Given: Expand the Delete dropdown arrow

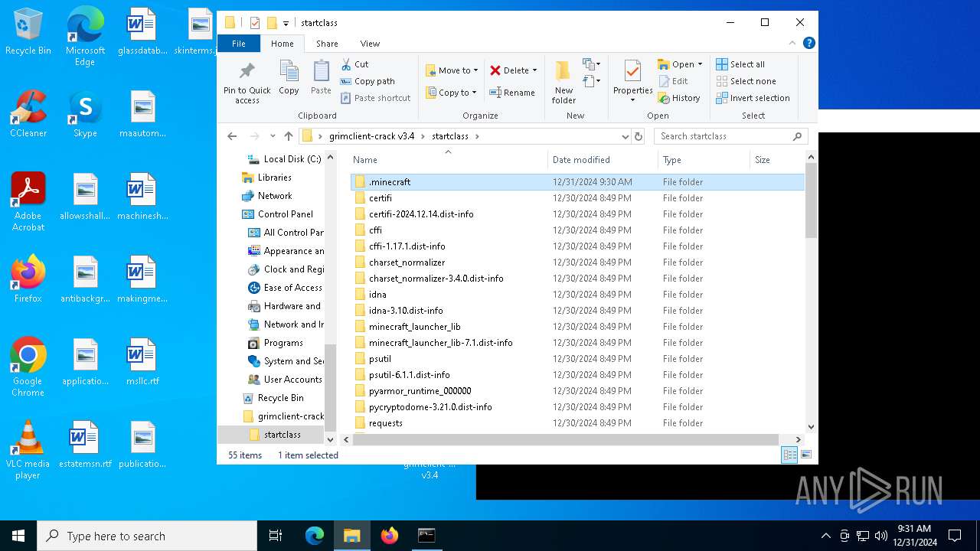Looking at the screenshot, I should (x=534, y=70).
